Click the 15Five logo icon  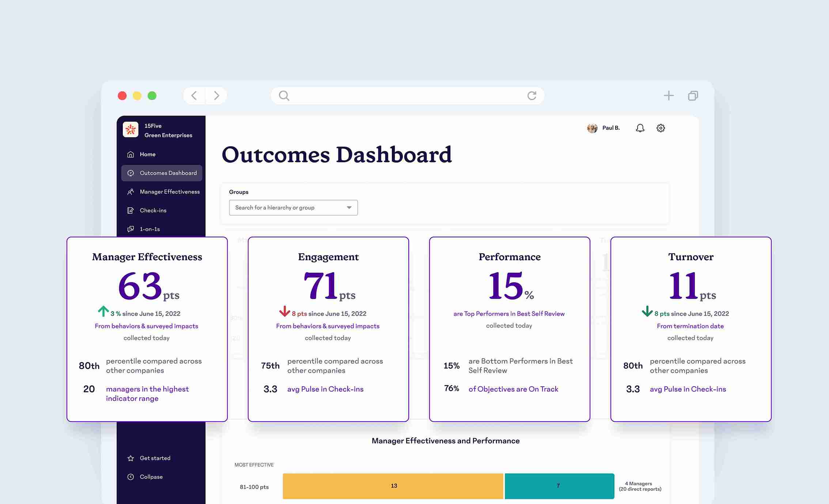pos(130,130)
